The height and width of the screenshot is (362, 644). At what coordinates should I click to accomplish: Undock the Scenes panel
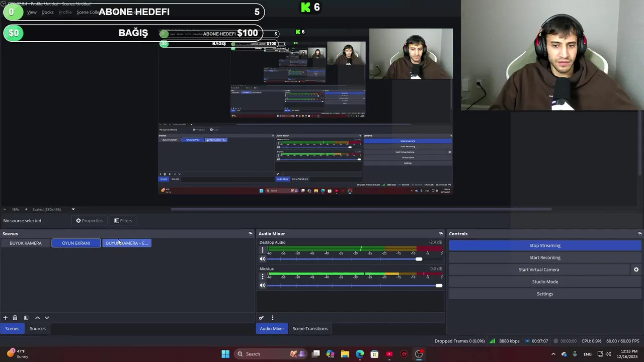(x=251, y=234)
